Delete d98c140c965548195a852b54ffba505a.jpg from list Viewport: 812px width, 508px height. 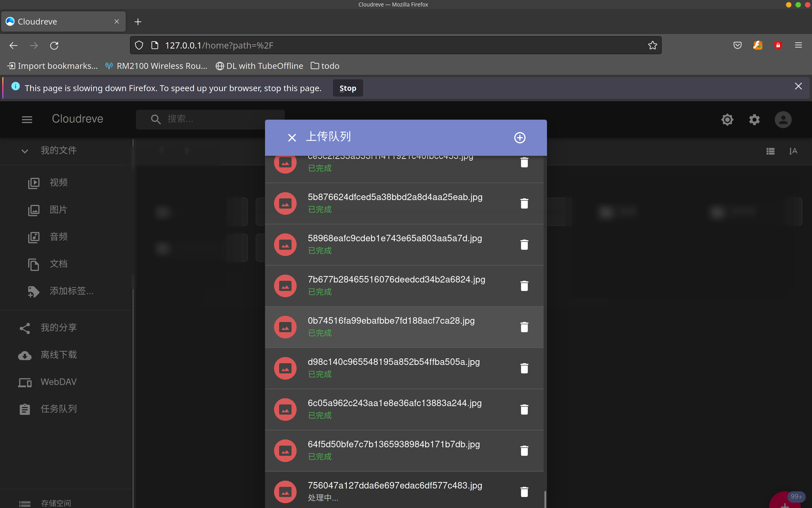coord(524,368)
